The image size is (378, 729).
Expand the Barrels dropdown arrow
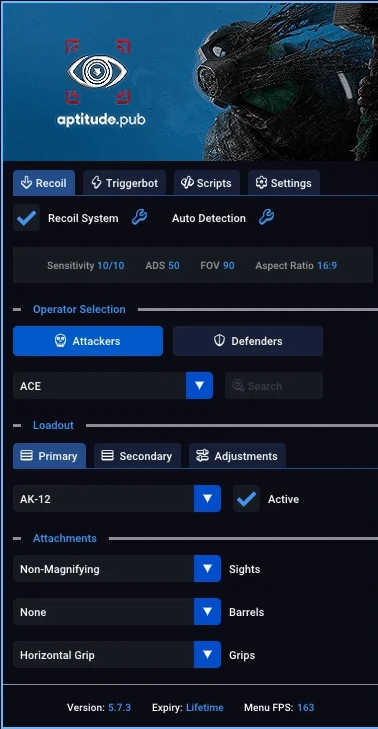[x=207, y=612]
